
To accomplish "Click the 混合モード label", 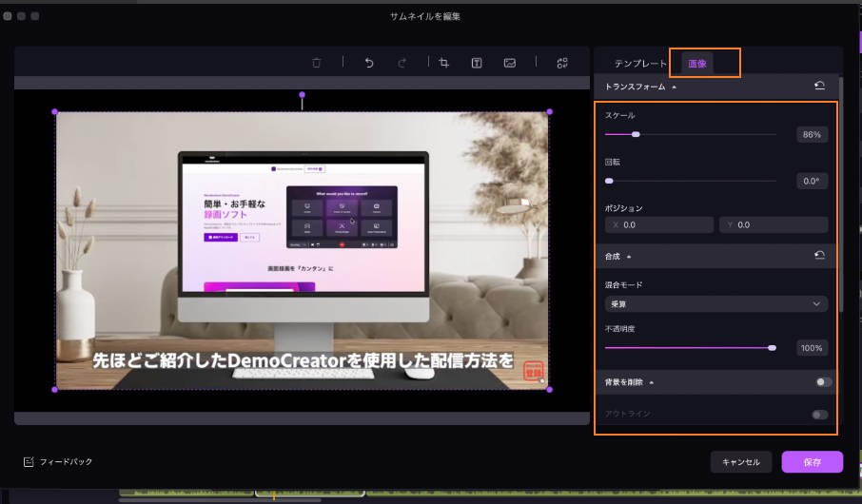I will point(623,284).
